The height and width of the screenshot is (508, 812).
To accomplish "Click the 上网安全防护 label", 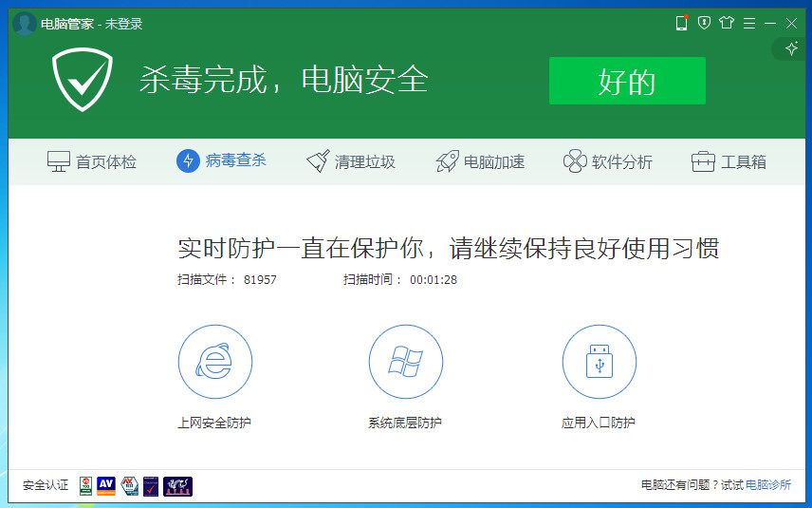I will (214, 423).
